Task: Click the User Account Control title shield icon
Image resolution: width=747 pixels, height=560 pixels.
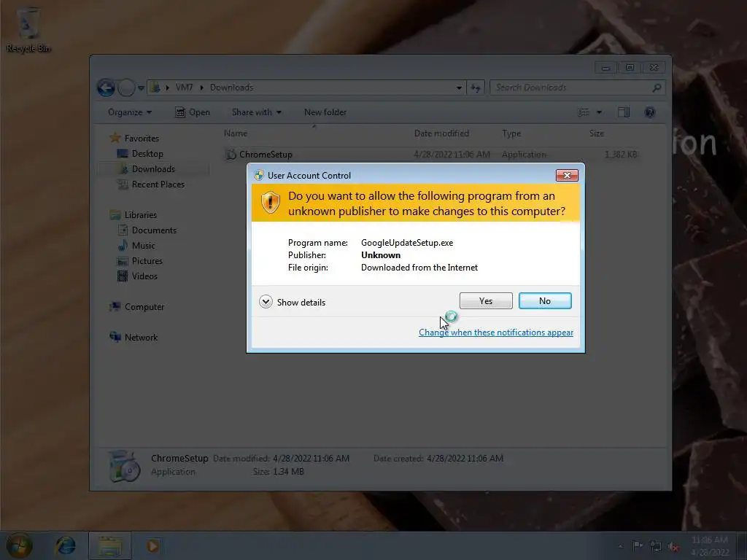Action: coord(259,175)
